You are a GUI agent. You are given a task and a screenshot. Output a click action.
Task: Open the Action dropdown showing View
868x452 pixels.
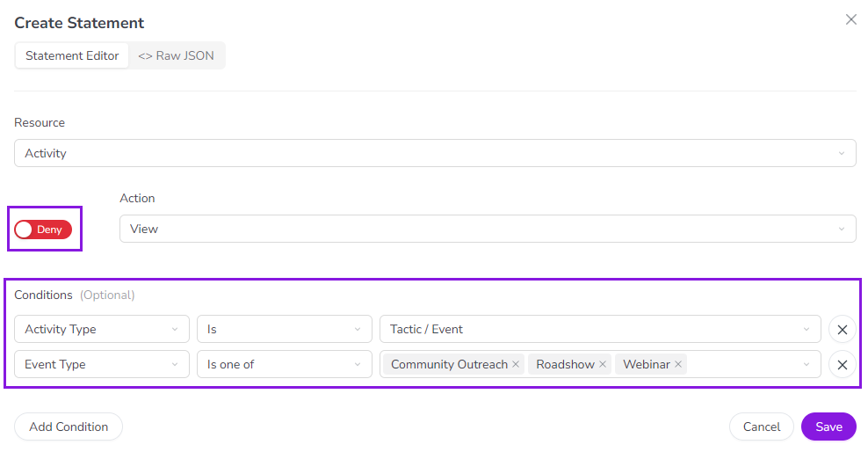click(488, 229)
